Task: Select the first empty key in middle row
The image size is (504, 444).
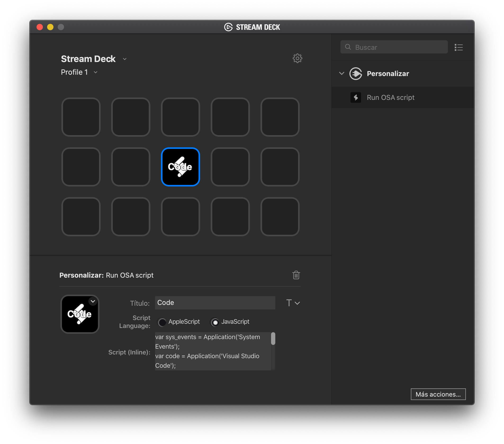Action: [81, 167]
